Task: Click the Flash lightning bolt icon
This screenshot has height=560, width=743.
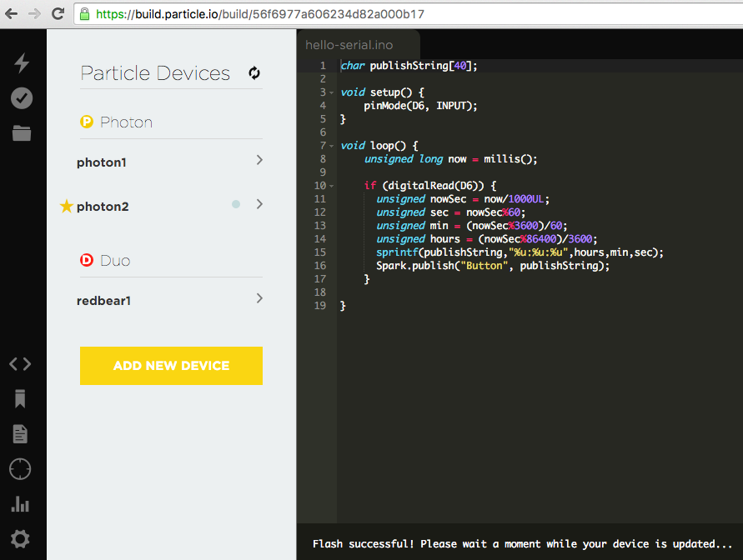Action: coord(22,63)
